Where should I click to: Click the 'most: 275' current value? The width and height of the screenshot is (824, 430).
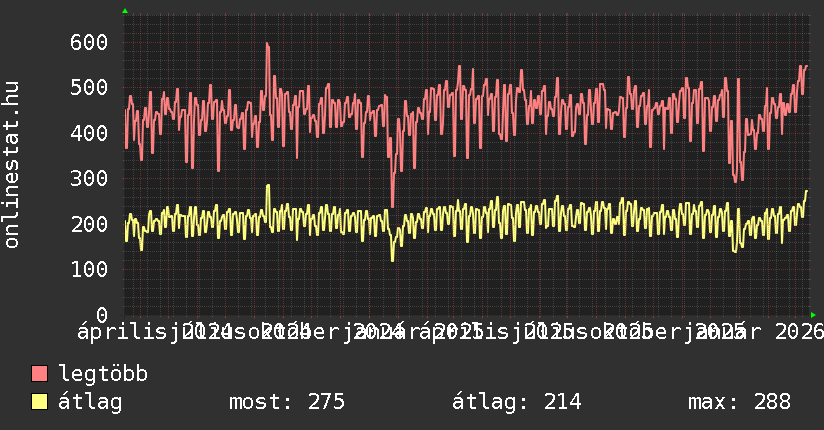point(287,403)
